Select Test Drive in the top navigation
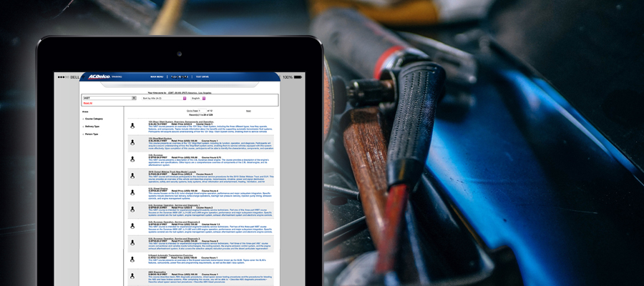Viewport: 644px width, 286px height. [x=202, y=77]
